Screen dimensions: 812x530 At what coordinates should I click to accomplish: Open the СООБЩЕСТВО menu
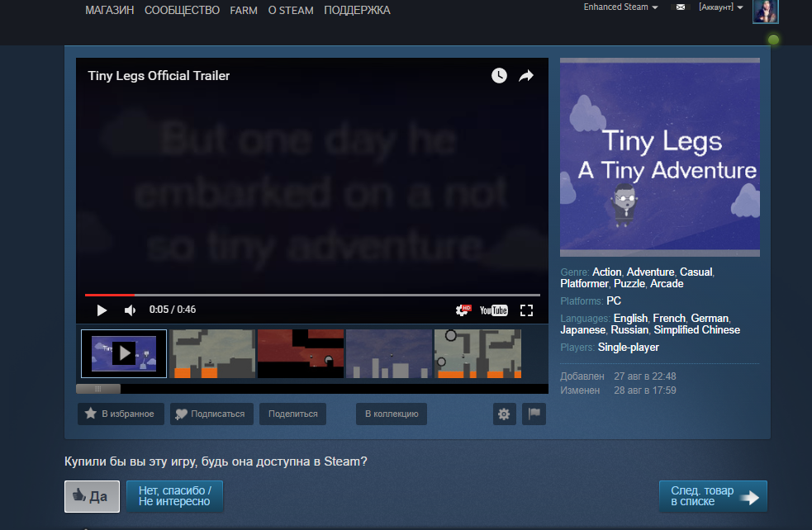[182, 11]
